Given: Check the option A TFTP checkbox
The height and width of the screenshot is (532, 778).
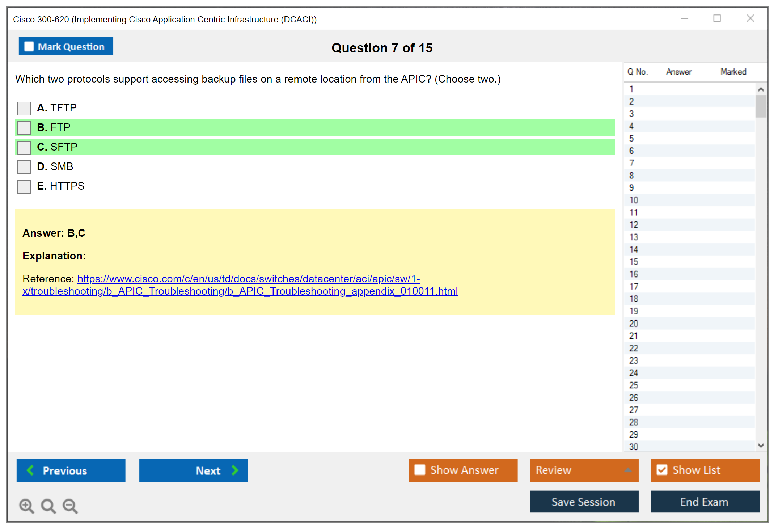Looking at the screenshot, I should pyautogui.click(x=24, y=108).
